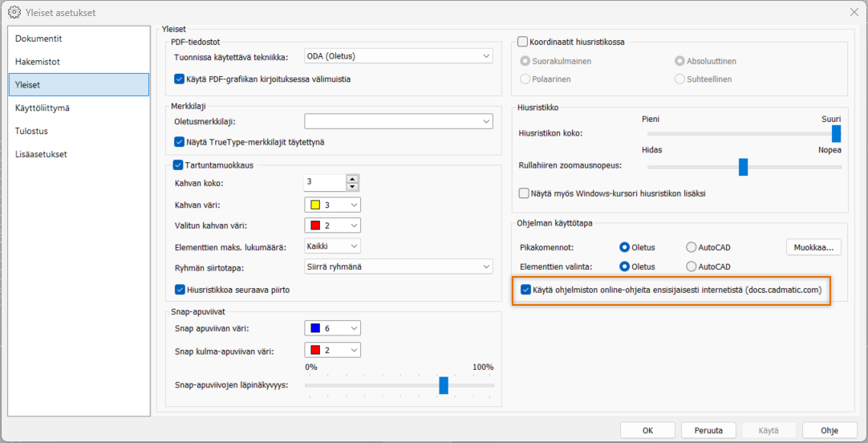Click the Kahvan koko number field

324,182
